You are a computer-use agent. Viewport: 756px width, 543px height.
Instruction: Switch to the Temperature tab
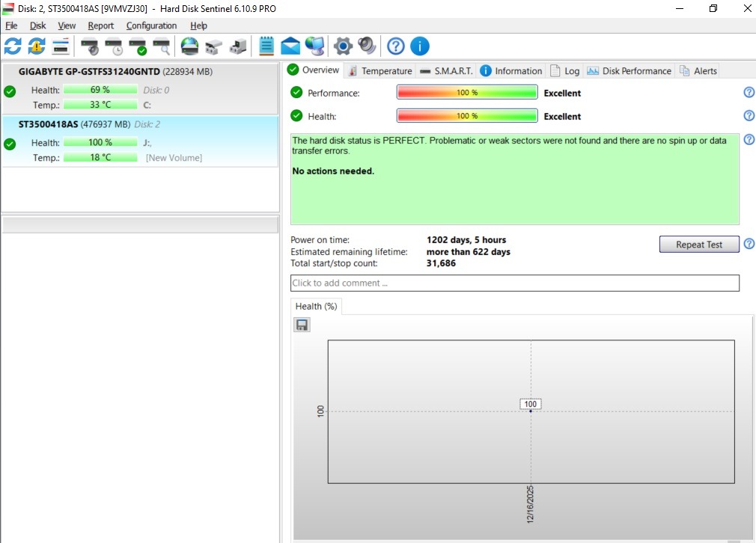pyautogui.click(x=379, y=71)
